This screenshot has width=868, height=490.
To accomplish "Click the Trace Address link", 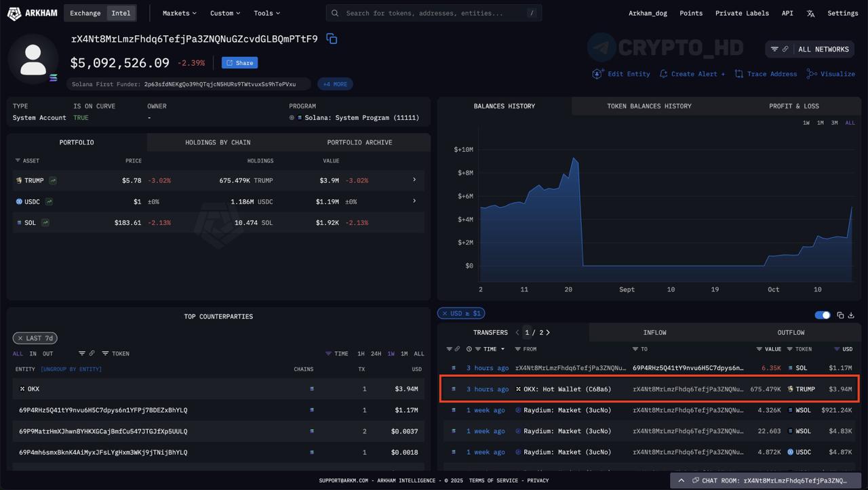I will pyautogui.click(x=766, y=74).
